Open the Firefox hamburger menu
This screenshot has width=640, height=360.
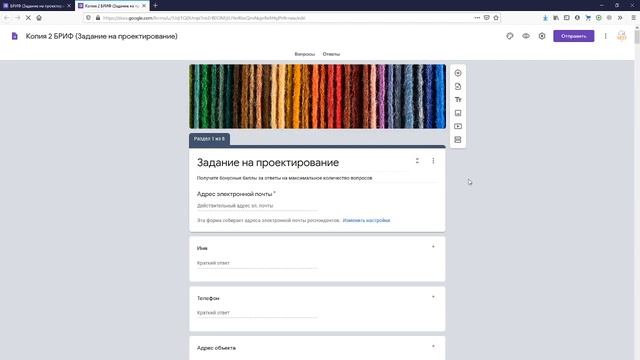click(x=633, y=18)
